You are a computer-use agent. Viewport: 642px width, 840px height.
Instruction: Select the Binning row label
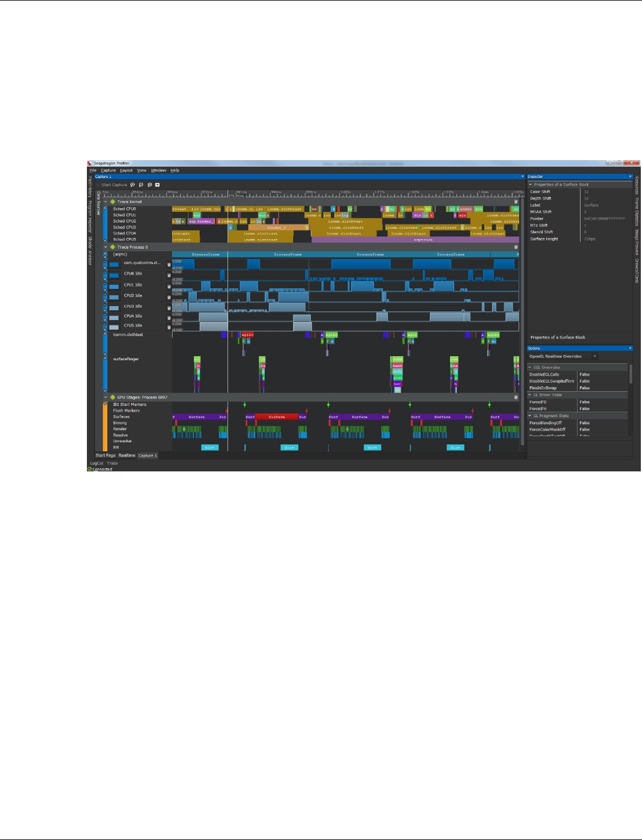(x=120, y=423)
